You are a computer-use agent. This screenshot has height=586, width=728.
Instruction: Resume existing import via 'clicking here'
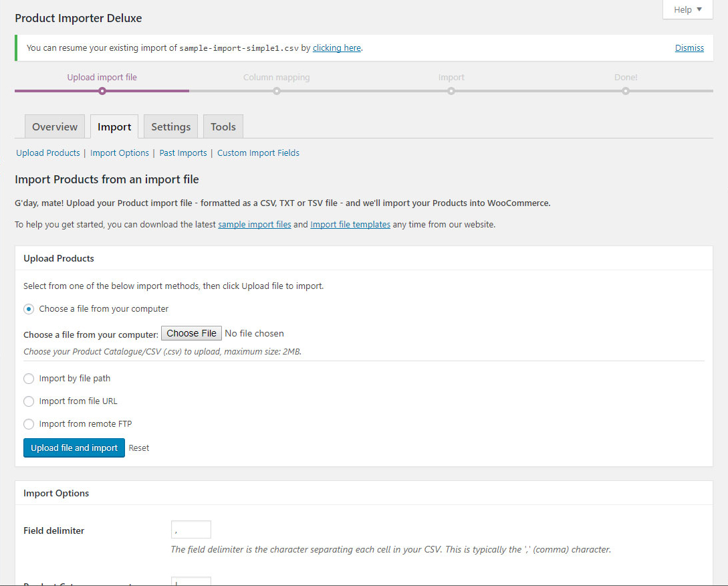pos(336,48)
